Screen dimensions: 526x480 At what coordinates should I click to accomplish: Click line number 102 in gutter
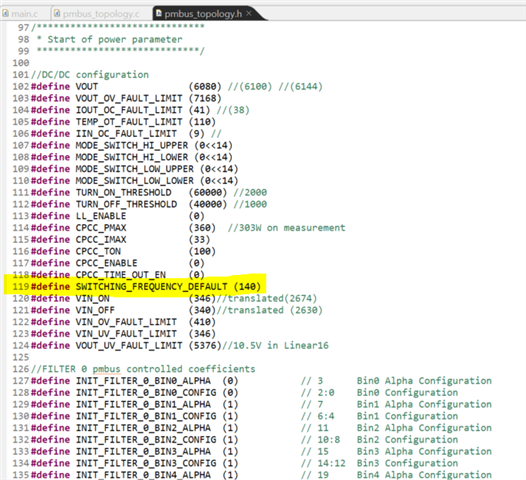pos(21,87)
